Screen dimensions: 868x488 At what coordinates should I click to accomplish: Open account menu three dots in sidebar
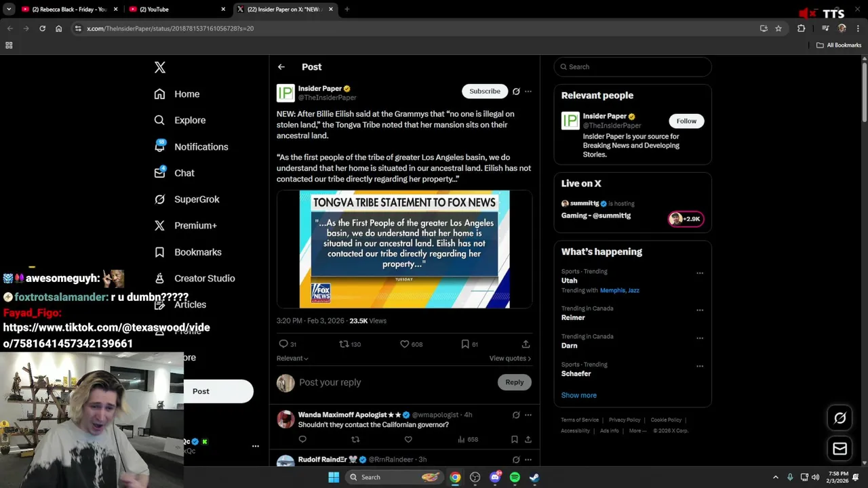pyautogui.click(x=256, y=446)
